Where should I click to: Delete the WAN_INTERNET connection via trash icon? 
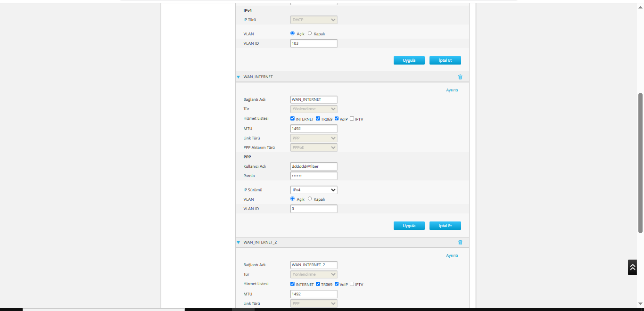click(460, 77)
